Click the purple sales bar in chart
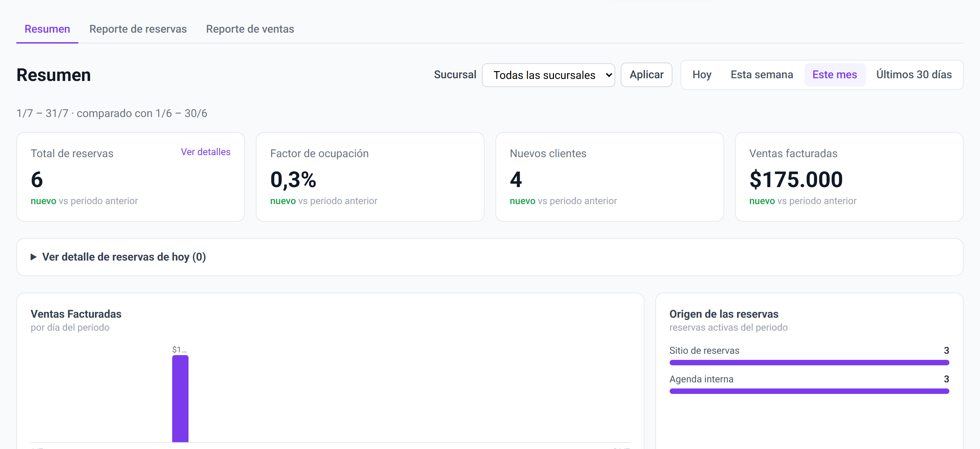 coord(180,398)
